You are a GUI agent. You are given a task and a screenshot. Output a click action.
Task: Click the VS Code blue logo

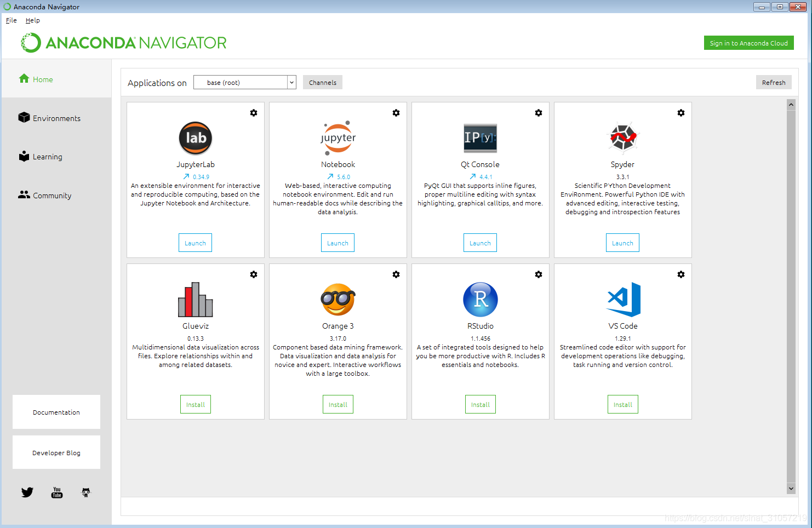click(x=624, y=300)
